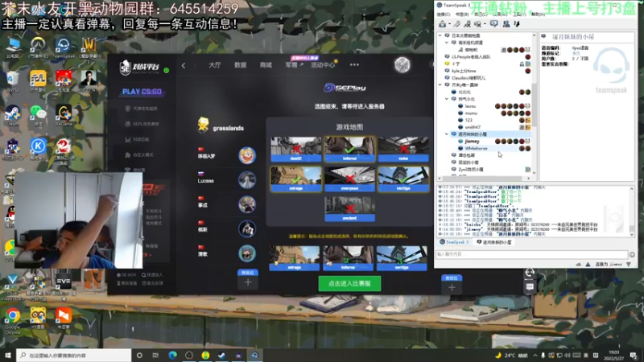This screenshot has height=362, width=644.
Task: Click Steam icon on the Windows taskbar
Action: pos(222,355)
